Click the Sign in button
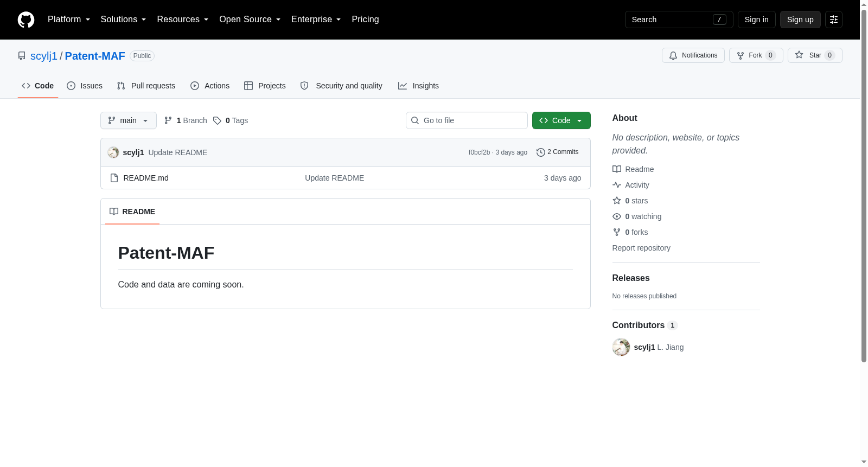 coord(757,20)
